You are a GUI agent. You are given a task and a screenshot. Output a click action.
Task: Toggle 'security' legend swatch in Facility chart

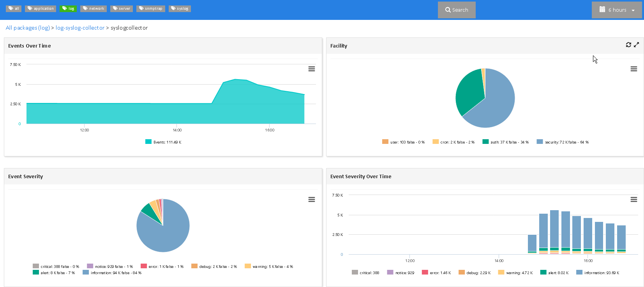coord(540,142)
